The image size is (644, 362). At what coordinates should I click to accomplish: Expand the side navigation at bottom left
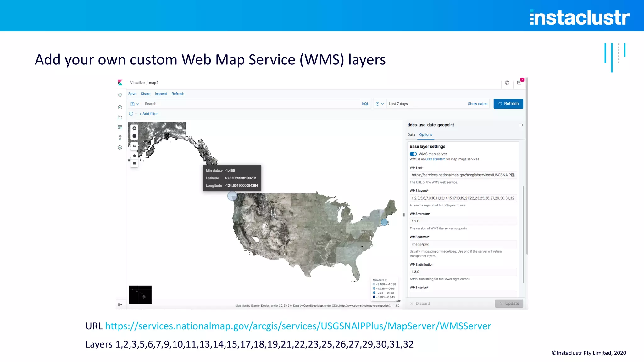120,304
